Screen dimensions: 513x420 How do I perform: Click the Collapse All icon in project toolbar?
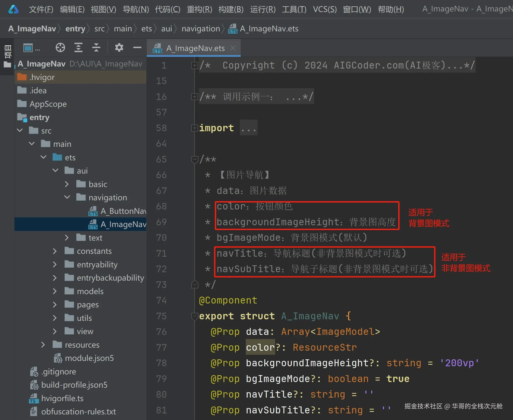tap(96, 48)
